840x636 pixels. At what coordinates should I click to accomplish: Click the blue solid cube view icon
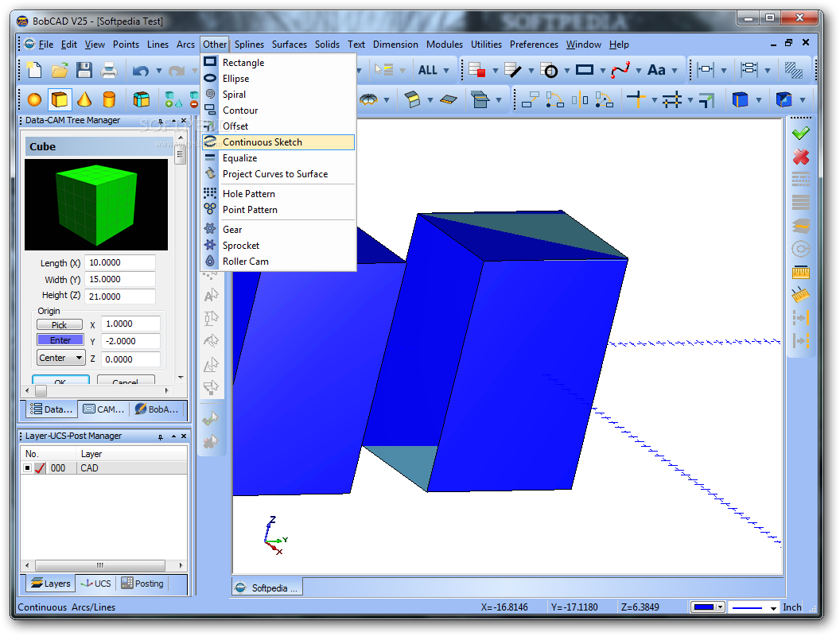740,99
